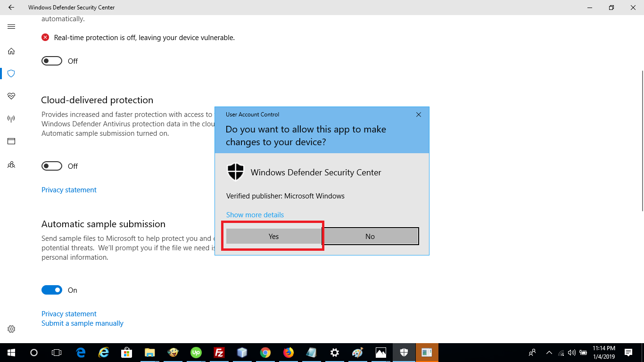Viewport: 644px width, 362px height.
Task: Launch FileZilla from the taskbar
Action: click(x=219, y=352)
